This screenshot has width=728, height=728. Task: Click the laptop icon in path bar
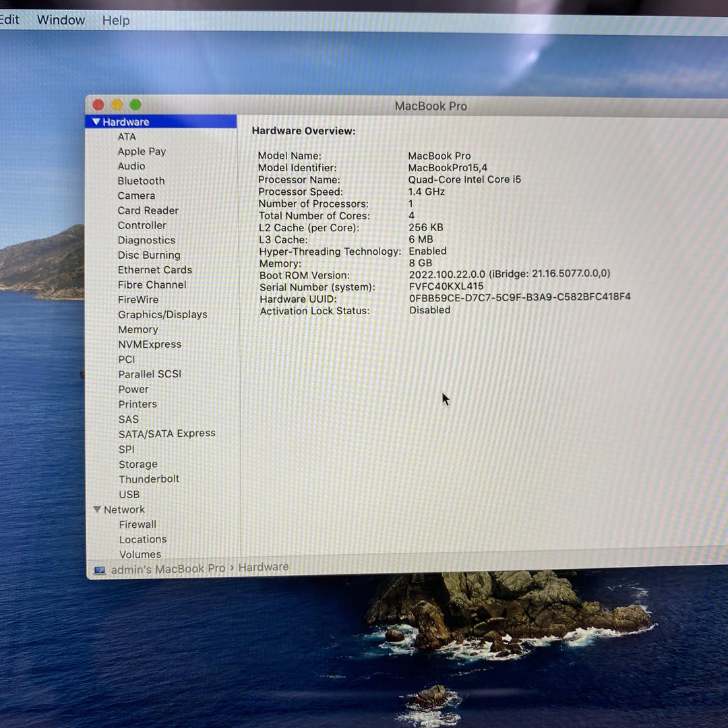point(100,570)
